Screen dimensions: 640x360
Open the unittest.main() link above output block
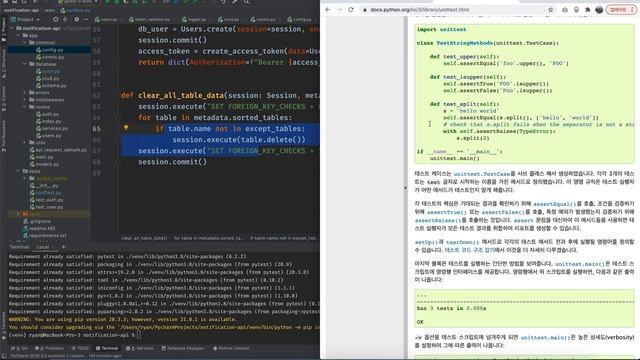(579, 264)
